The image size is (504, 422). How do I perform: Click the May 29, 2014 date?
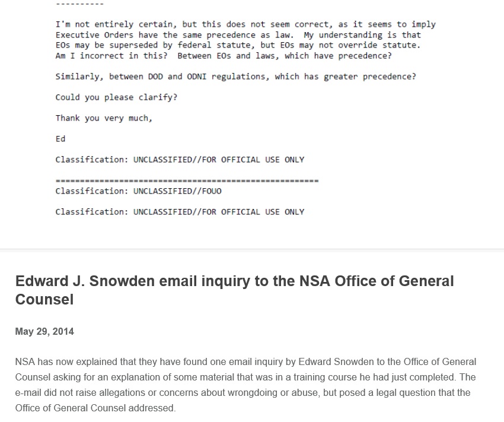[x=44, y=331]
